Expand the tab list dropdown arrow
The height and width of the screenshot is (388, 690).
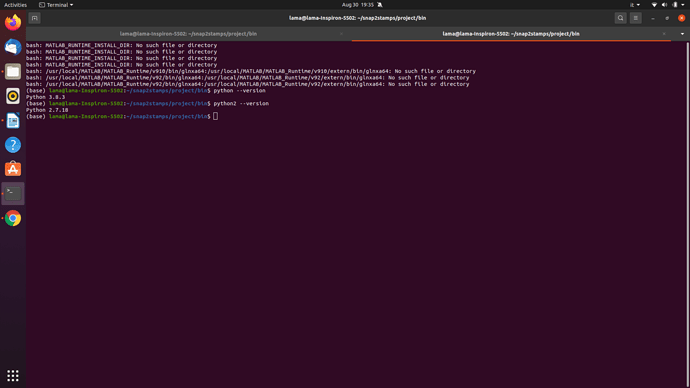click(682, 34)
